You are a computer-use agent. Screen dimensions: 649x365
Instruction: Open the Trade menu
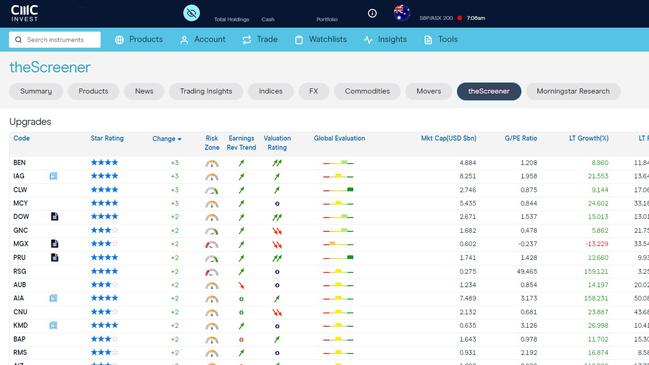coord(260,39)
